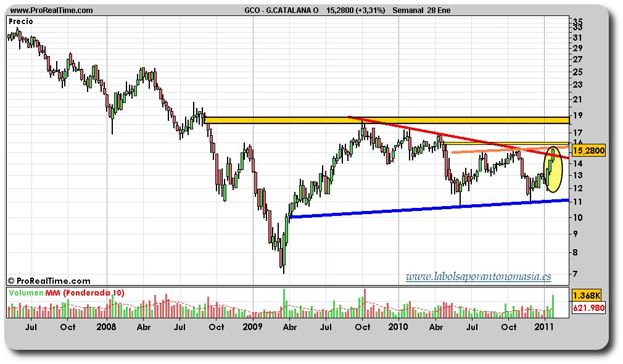
Task: Click the Semanal 28 Ene label
Action: 421,10
